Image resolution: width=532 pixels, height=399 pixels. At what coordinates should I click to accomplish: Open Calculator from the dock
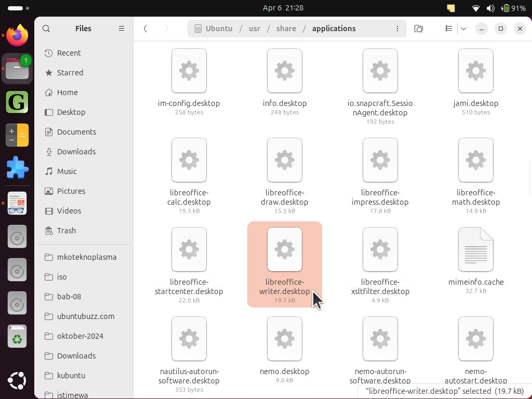[17, 135]
